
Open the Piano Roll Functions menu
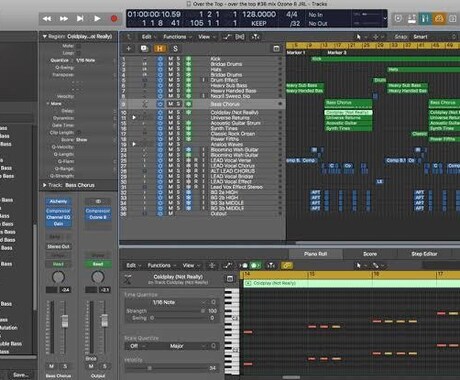(x=161, y=266)
